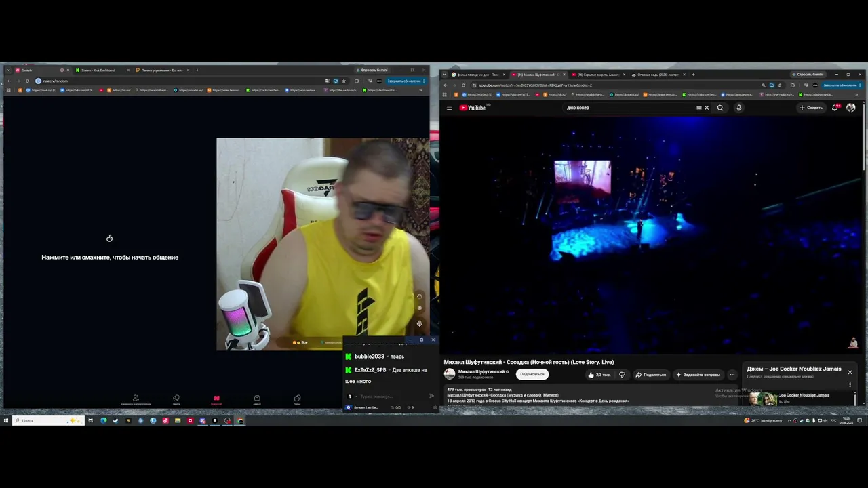Image resolution: width=868 pixels, height=488 pixels.
Task: Go back in the YouTube browser window
Action: [445, 85]
